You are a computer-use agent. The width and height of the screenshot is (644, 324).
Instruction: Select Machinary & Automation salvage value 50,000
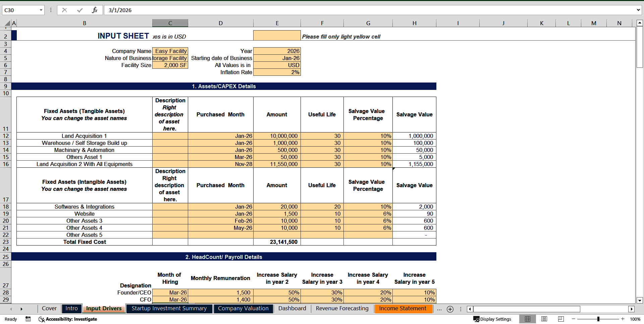[x=415, y=150]
